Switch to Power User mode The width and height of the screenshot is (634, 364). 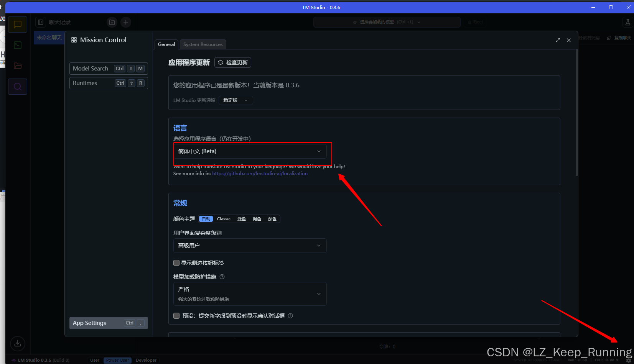118,360
